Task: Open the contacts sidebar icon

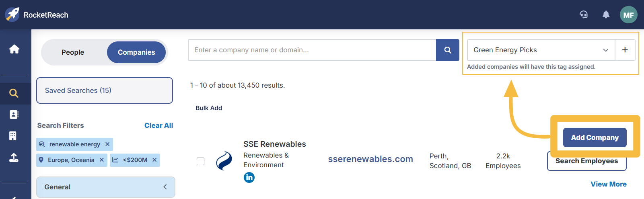Action: [x=14, y=115]
